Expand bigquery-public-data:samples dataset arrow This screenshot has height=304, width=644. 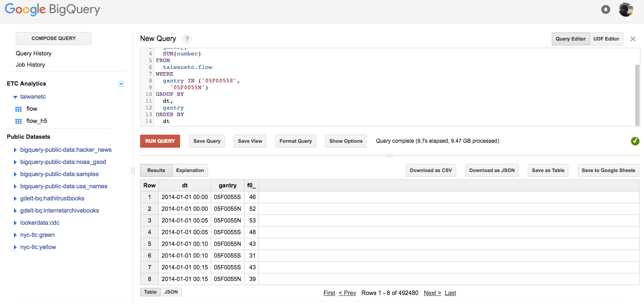pyautogui.click(x=15, y=174)
